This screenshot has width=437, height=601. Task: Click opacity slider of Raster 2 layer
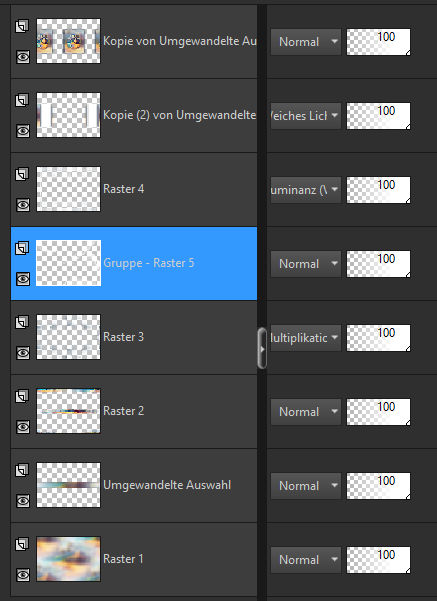pyautogui.click(x=378, y=412)
